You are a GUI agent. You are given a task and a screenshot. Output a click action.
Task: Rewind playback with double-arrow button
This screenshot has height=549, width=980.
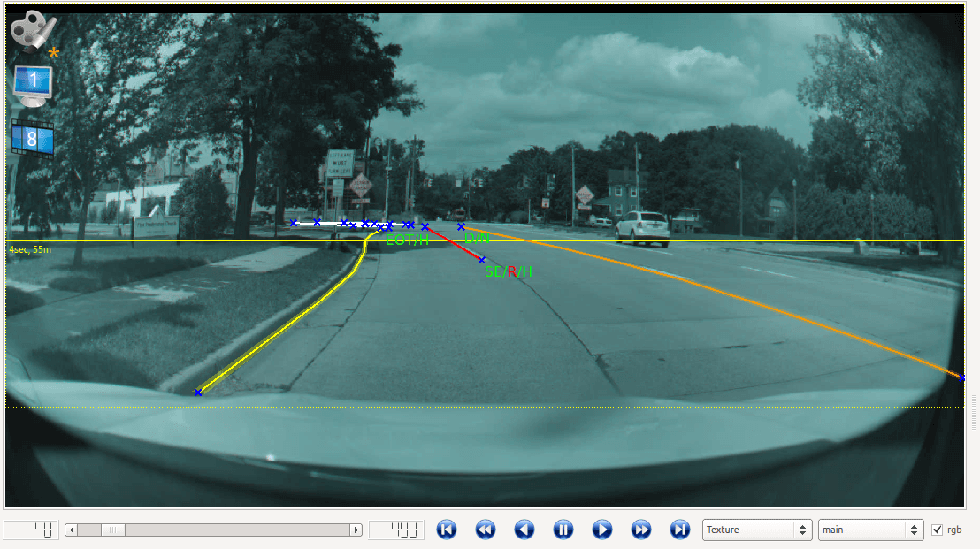[x=485, y=530]
